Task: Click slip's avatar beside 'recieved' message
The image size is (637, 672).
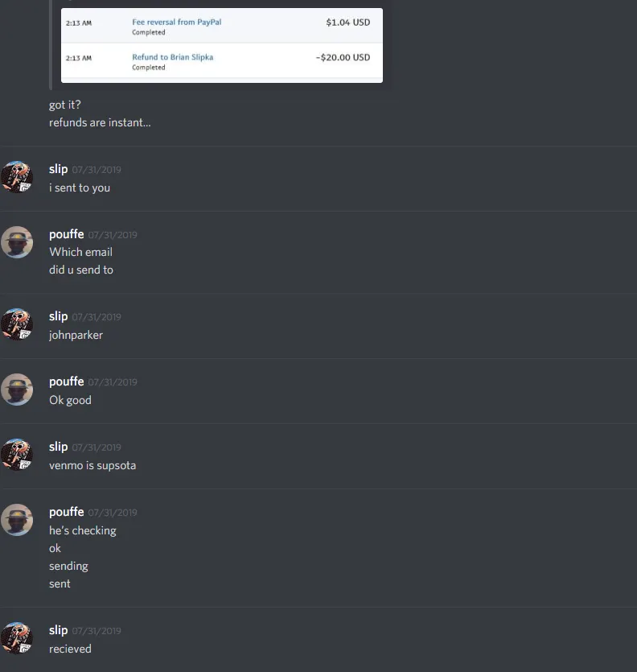Action: click(x=17, y=638)
